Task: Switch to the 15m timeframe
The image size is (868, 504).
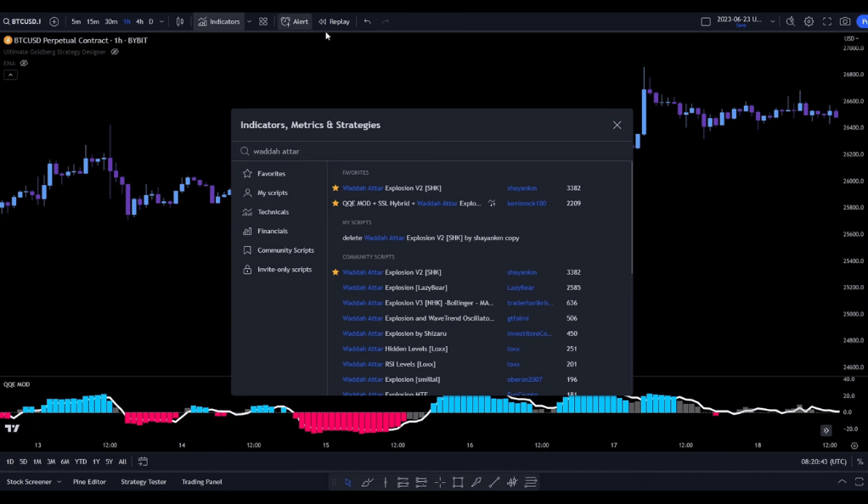Action: (x=93, y=21)
